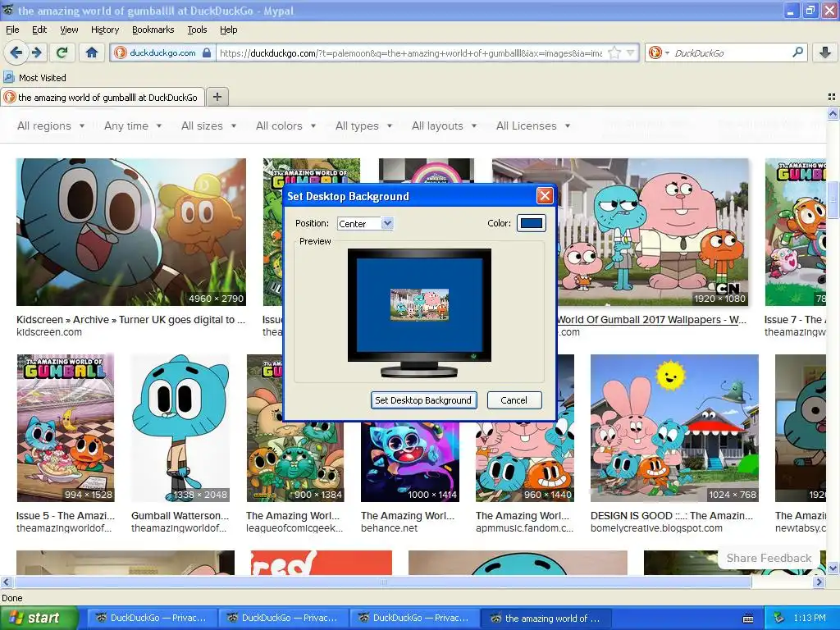Click the search magnifier in DuckDuckGo search box

click(797, 52)
